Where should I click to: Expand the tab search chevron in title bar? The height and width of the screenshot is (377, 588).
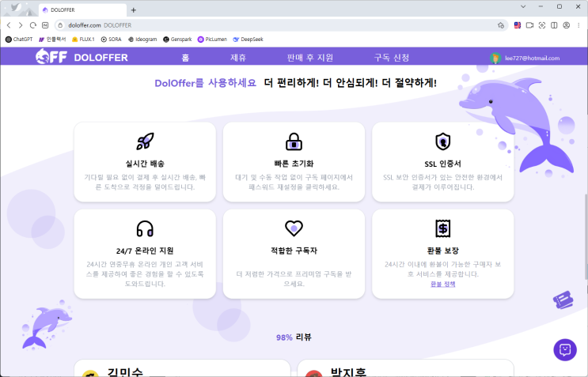point(523,6)
